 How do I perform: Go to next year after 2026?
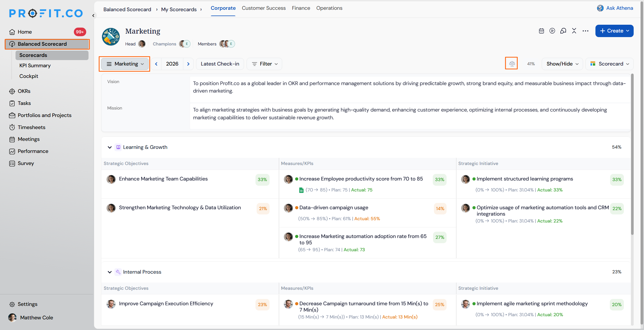(188, 64)
